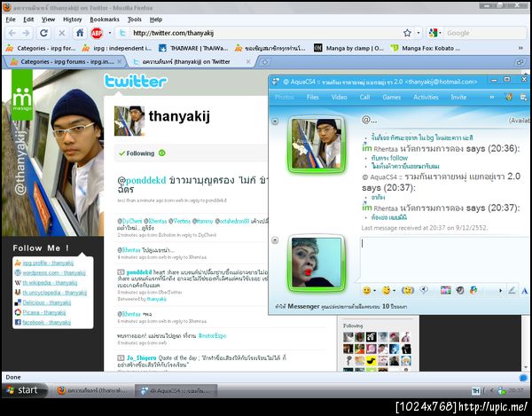
Task: Open 'th.uncyclopedia - thanyakij' link
Action: (x=55, y=293)
